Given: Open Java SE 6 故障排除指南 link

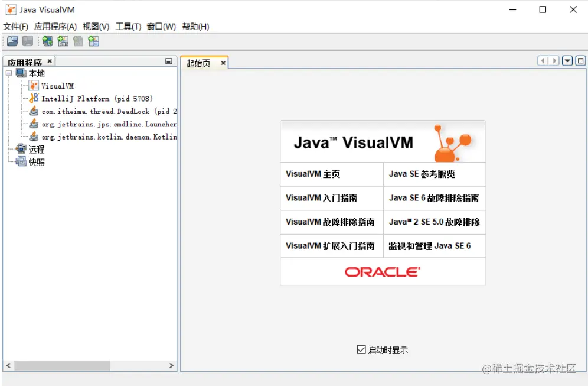Looking at the screenshot, I should (435, 198).
